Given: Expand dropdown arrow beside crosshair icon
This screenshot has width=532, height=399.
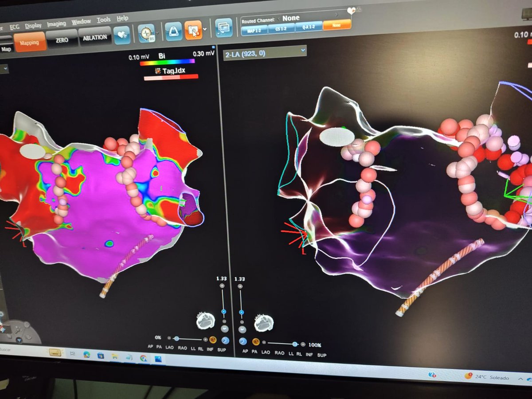Looking at the screenshot, I should (x=158, y=34).
